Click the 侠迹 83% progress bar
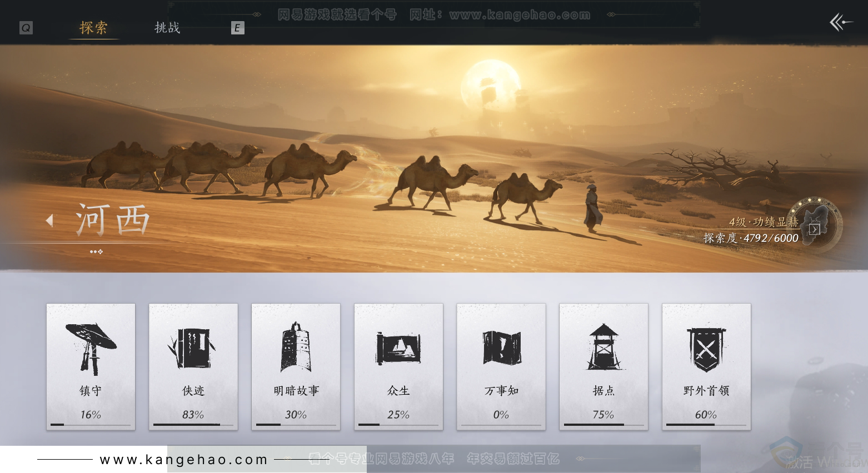 193,425
